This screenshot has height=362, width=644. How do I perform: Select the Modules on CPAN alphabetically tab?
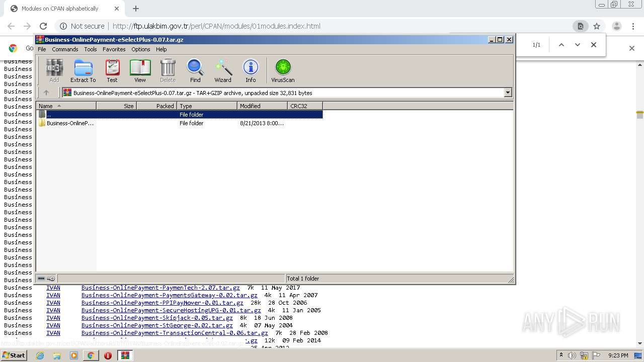[x=64, y=9]
